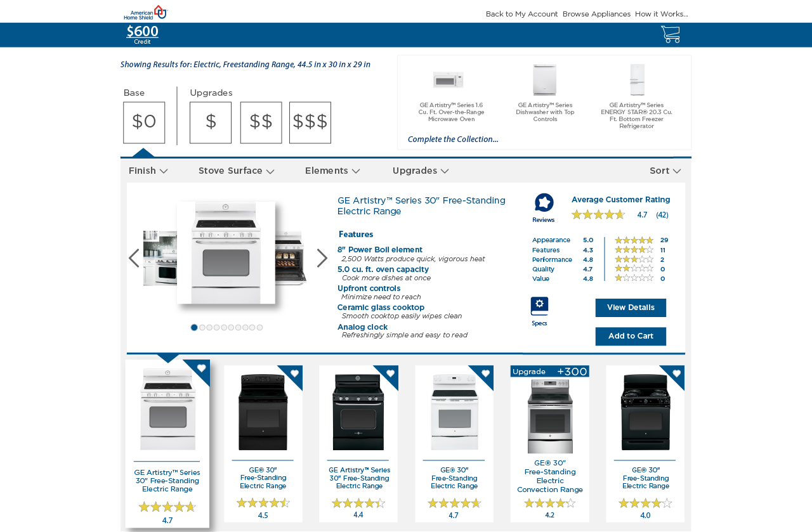Show previous product image arrow
The image size is (812, 532).
coord(134,258)
